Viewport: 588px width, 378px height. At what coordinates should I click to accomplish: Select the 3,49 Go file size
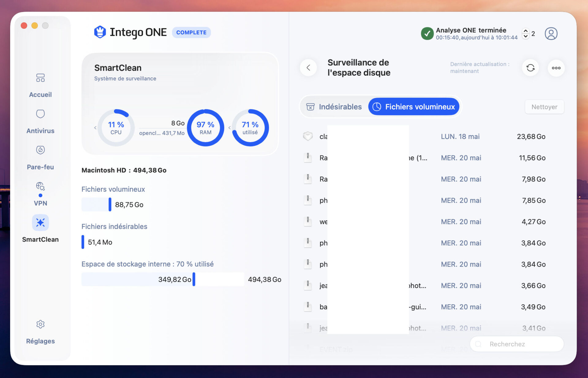[x=533, y=307]
